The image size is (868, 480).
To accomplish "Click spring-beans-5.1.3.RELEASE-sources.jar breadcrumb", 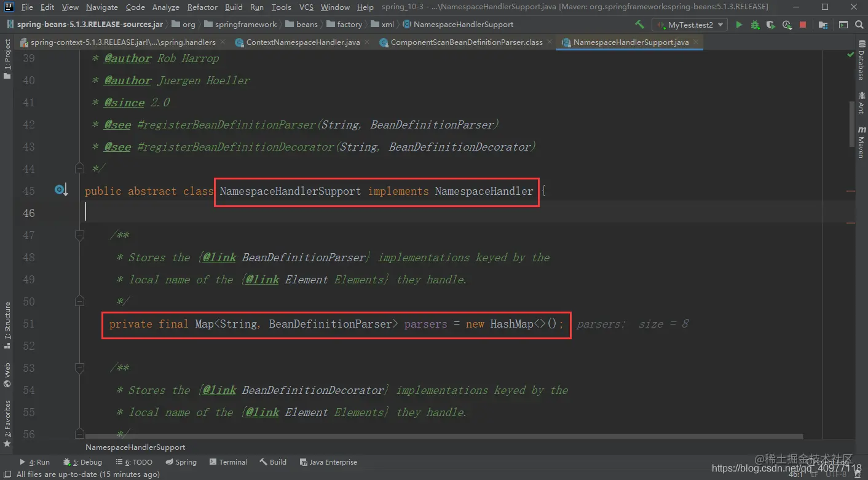I will click(85, 25).
